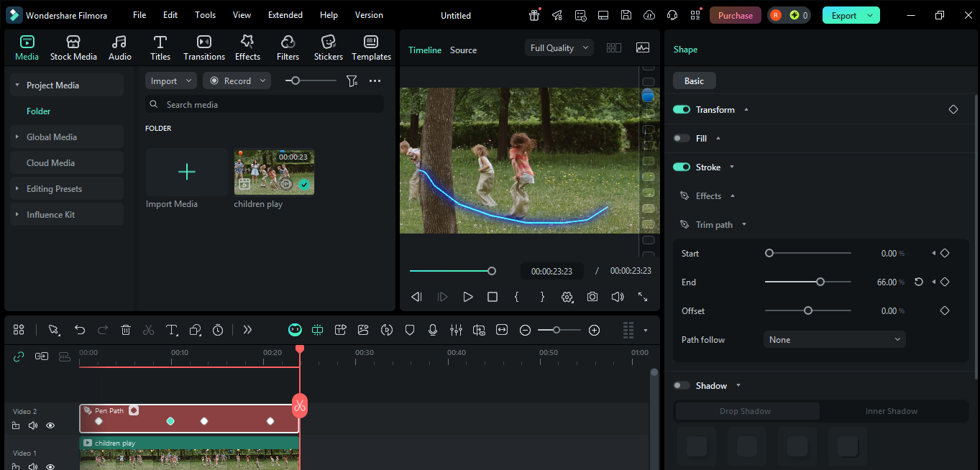Image resolution: width=980 pixels, height=470 pixels.
Task: Click the voiceover microphone icon
Action: click(x=433, y=330)
